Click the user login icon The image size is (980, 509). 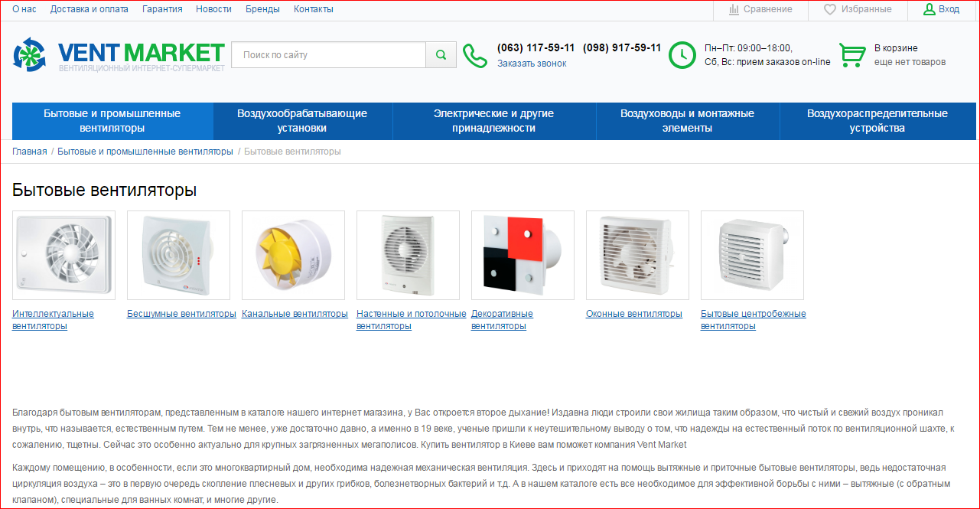point(930,9)
